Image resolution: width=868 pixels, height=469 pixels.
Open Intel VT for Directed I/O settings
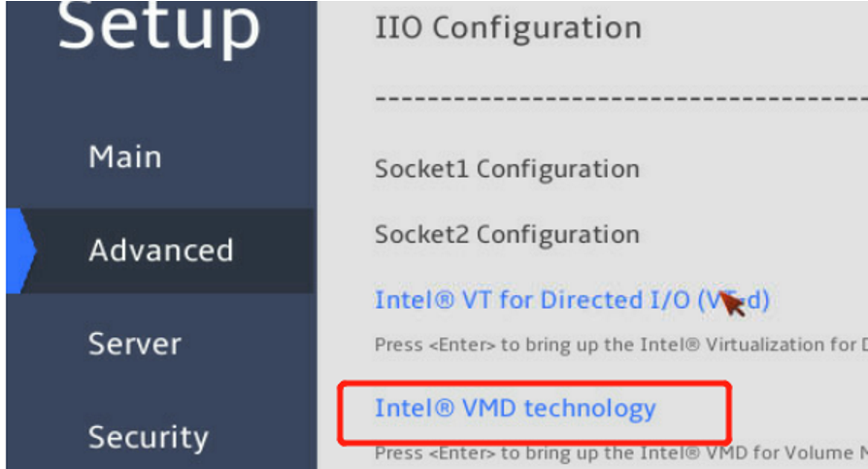pos(571,300)
